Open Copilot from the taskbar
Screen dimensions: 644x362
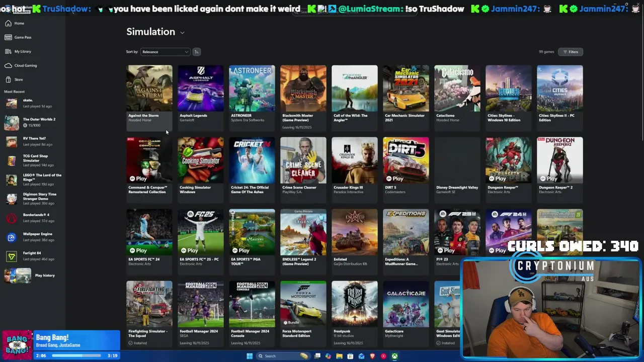328,356
